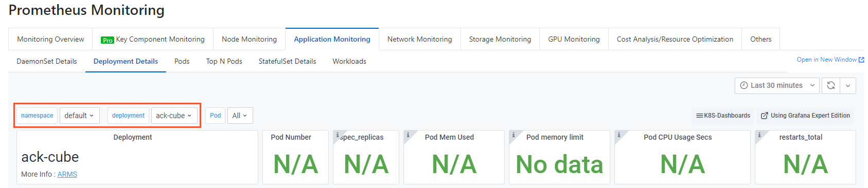Click the refresh dashboard icon
This screenshot has height=188, width=868.
click(831, 86)
